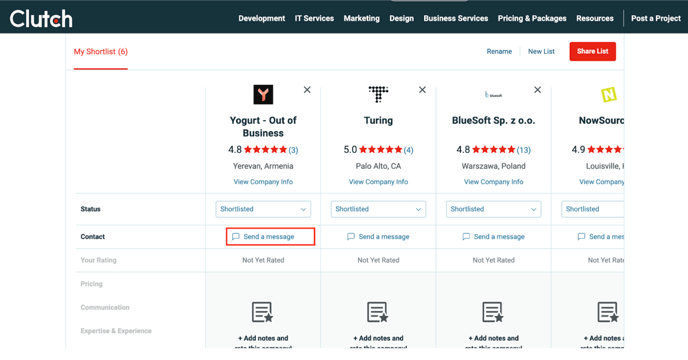The height and width of the screenshot is (360, 688).
Task: Open the Status dropdown for BlueSoft
Action: [494, 209]
